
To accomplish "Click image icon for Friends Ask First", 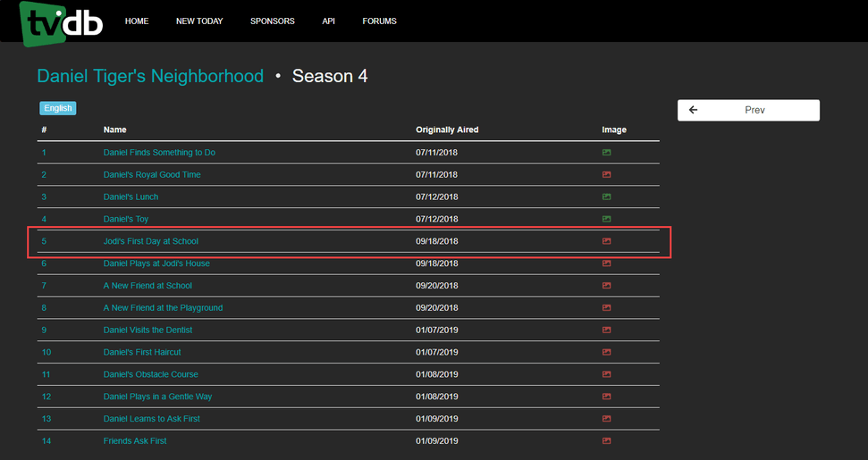I will 607,440.
